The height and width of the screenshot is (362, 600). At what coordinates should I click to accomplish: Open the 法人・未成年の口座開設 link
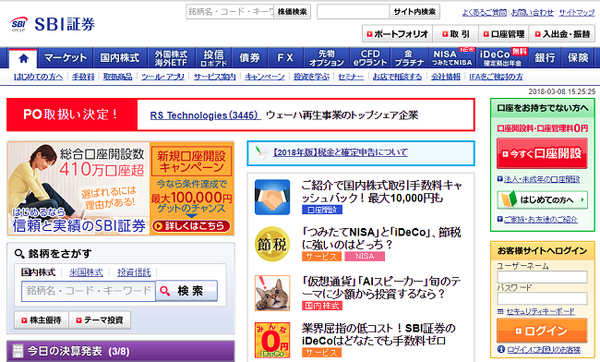pyautogui.click(x=541, y=179)
